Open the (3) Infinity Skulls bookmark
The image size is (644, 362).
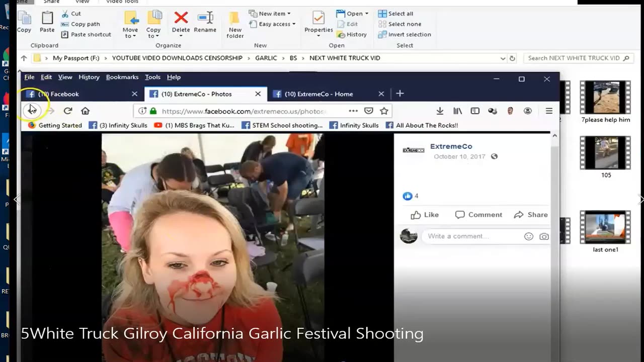tap(118, 125)
